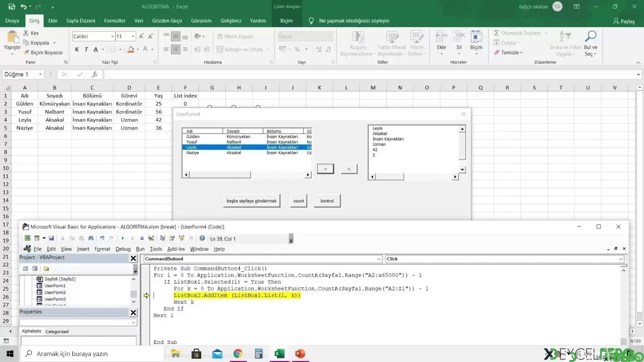Click the > button on UserForm4

coord(325,169)
